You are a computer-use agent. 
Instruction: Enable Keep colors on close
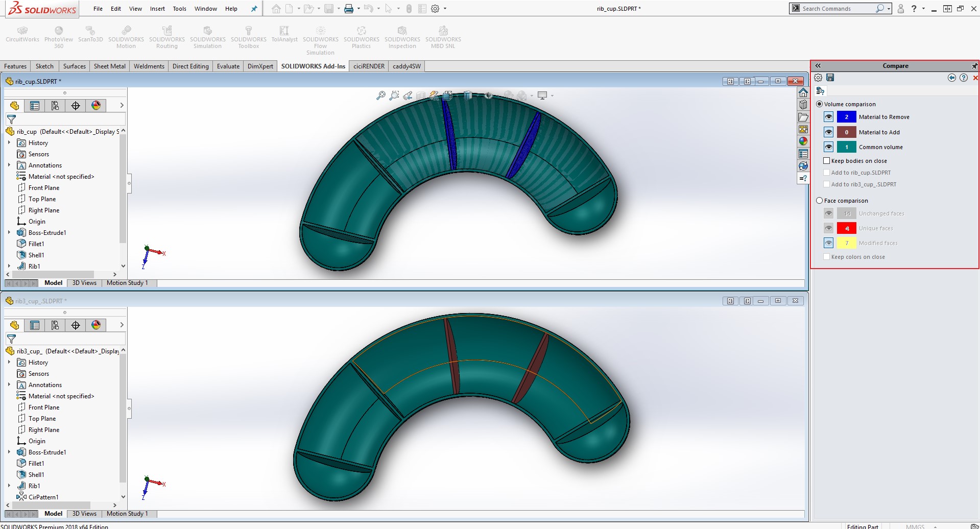827,257
